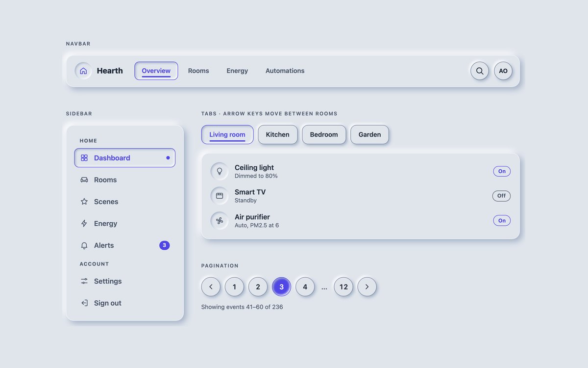Open the AO user avatar menu

[x=503, y=71]
